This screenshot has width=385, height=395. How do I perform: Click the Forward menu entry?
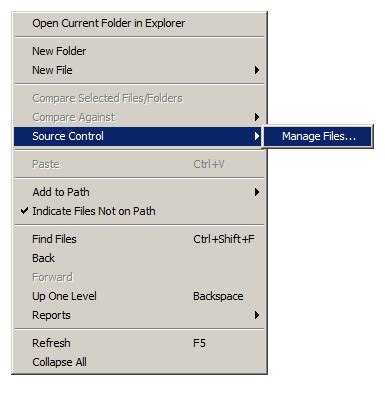(139, 277)
